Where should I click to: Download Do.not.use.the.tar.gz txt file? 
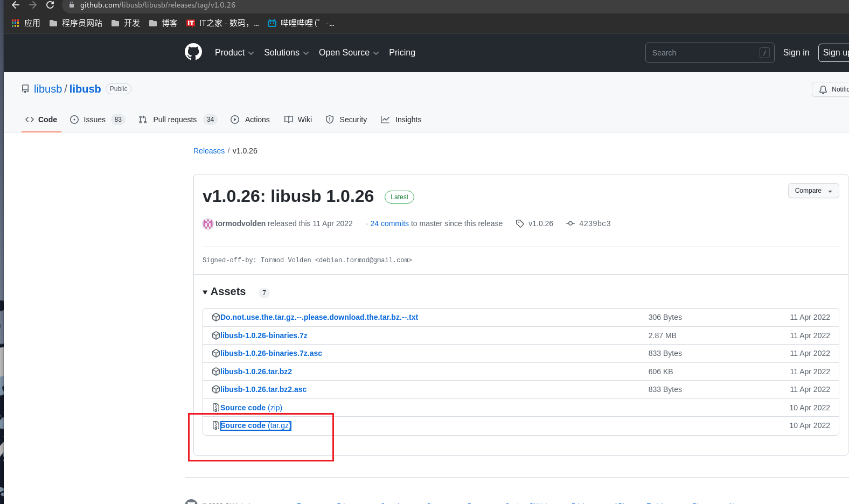[x=319, y=317]
